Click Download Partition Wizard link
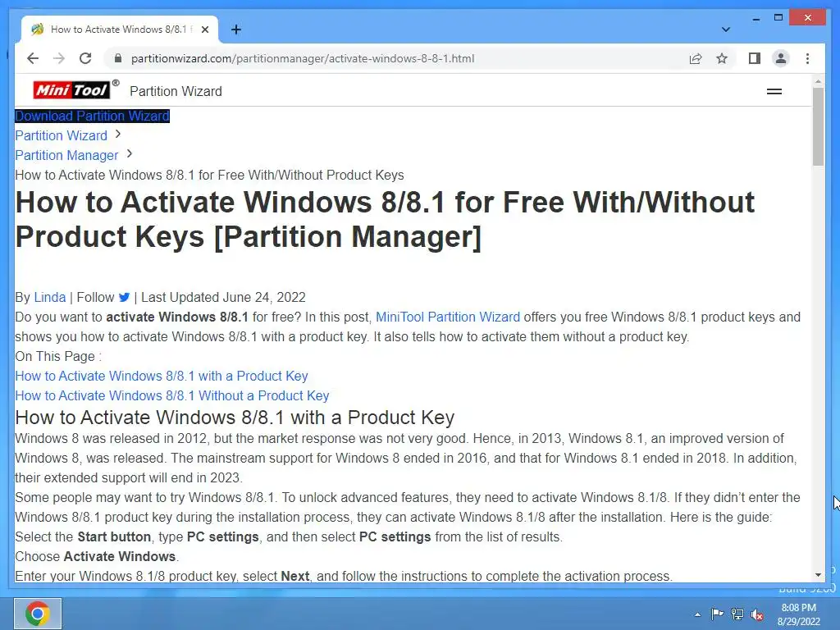 (92, 116)
